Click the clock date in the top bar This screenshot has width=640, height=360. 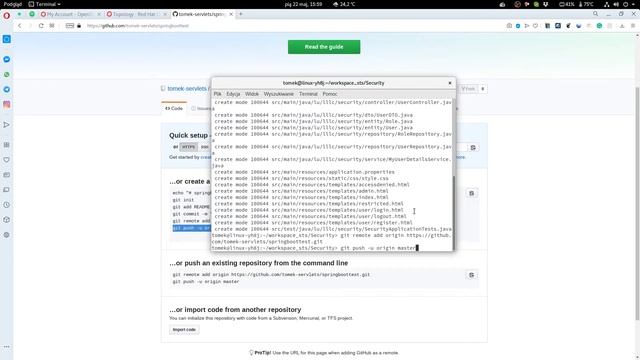303,4
